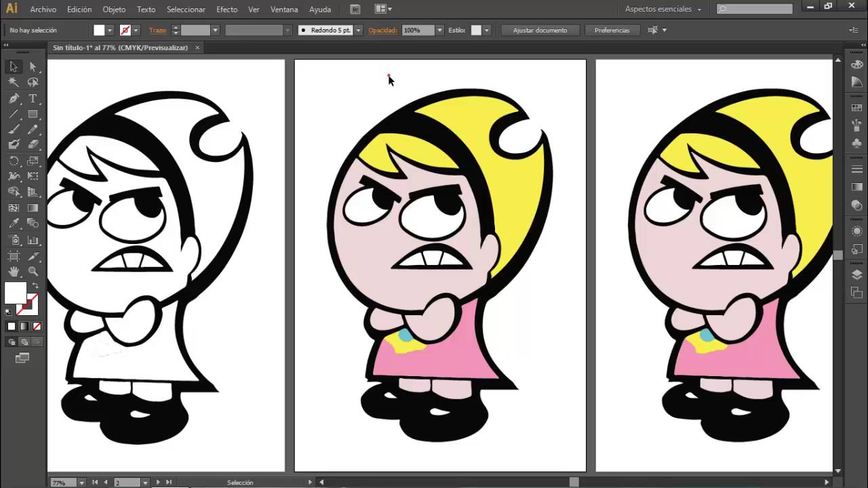Set paint type to Gradient

pyautogui.click(x=24, y=326)
